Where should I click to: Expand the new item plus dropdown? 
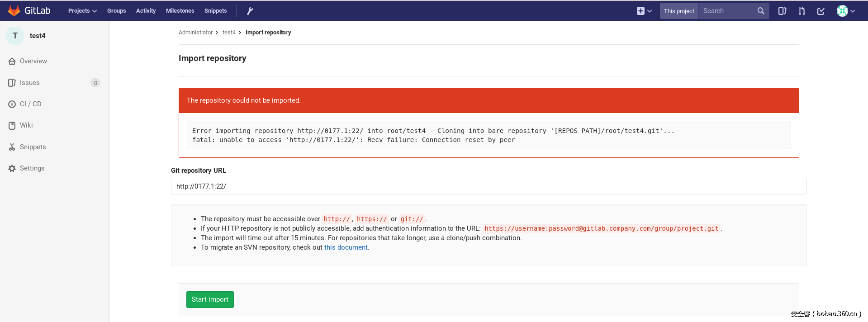coord(644,11)
